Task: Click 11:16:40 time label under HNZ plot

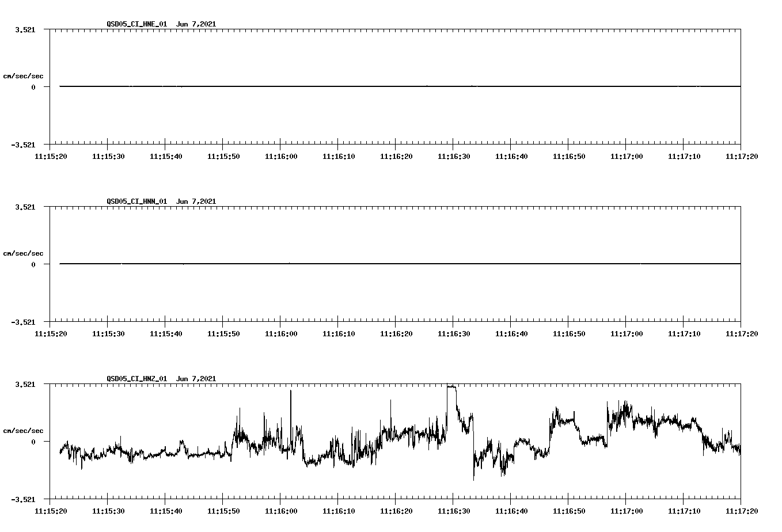Action: click(511, 511)
